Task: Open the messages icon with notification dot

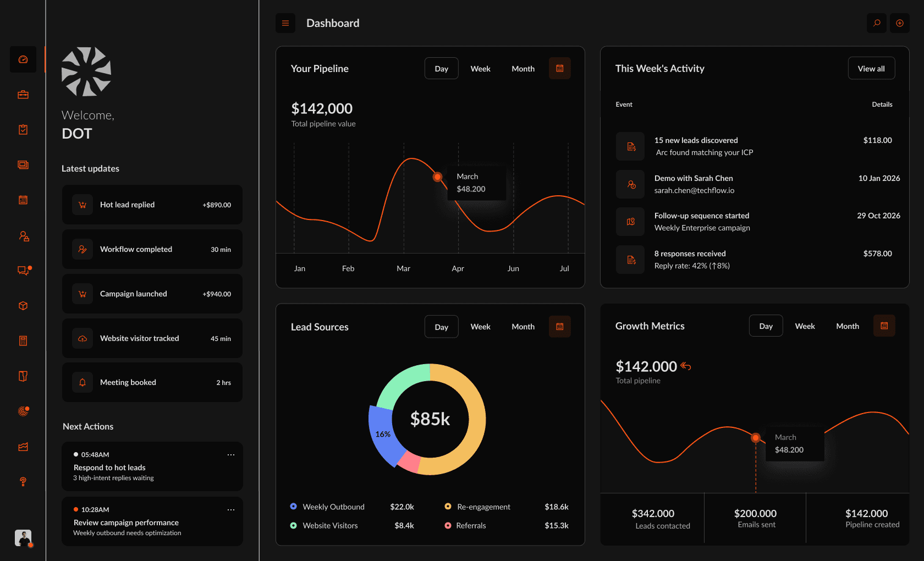Action: (23, 271)
